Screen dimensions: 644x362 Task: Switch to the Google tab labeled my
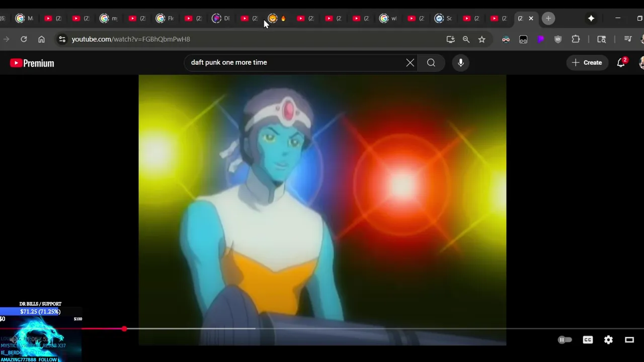coord(109,19)
